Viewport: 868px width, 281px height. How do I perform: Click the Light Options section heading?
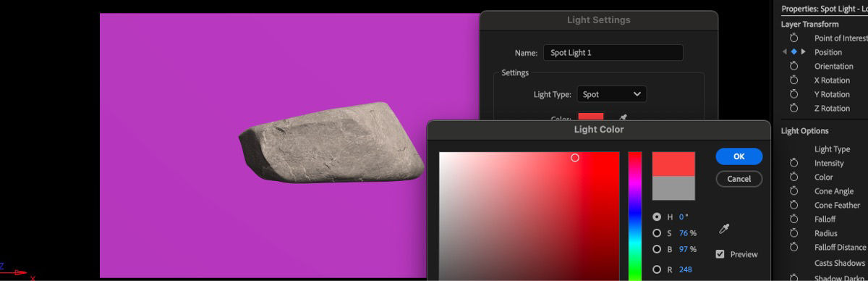(x=804, y=131)
